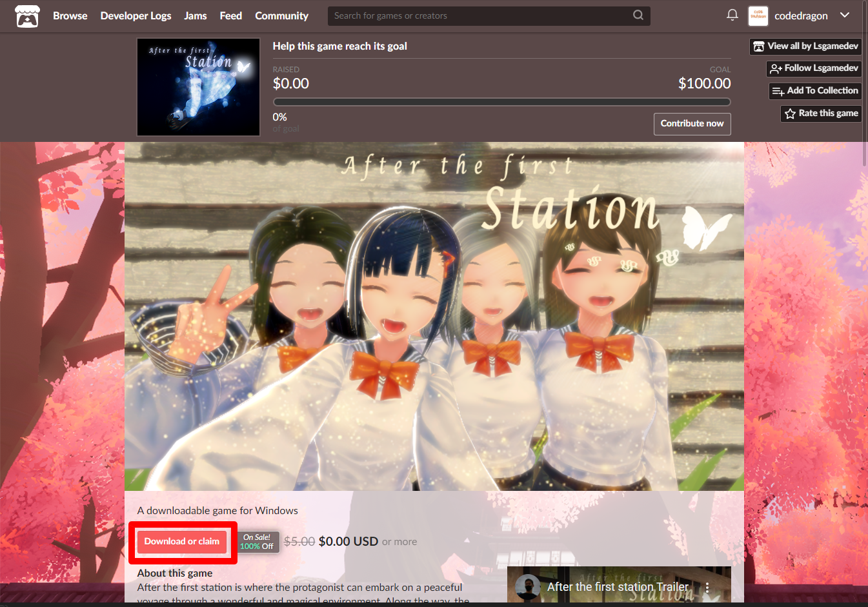Viewport: 868px width, 607px height.
Task: Click the codedragon username
Action: [801, 16]
